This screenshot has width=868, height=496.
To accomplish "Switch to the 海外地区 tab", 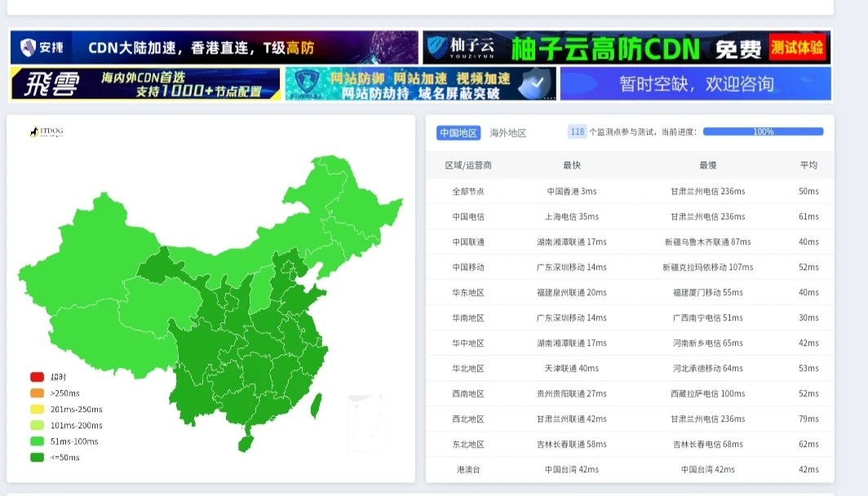I will pos(507,133).
